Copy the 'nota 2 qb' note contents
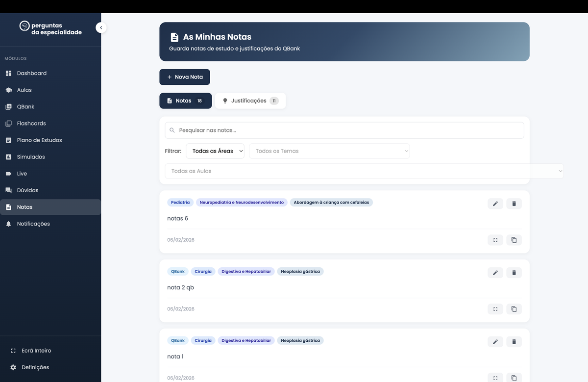 (x=514, y=309)
